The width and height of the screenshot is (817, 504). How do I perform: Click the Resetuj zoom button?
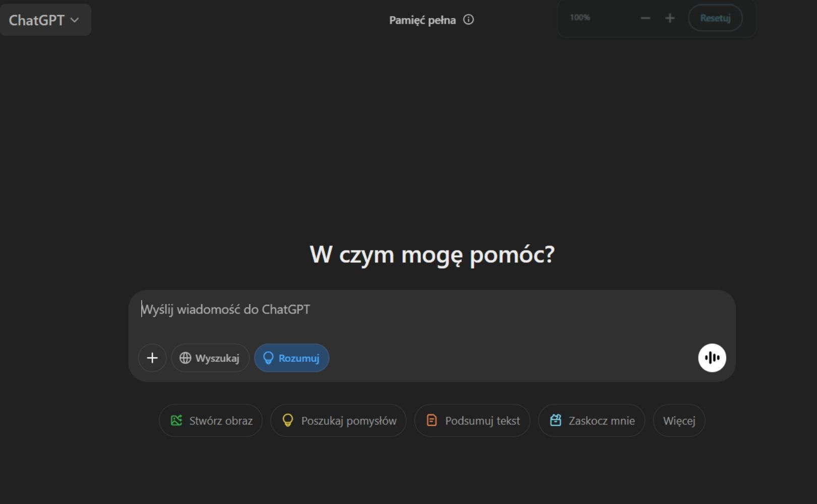coord(715,18)
